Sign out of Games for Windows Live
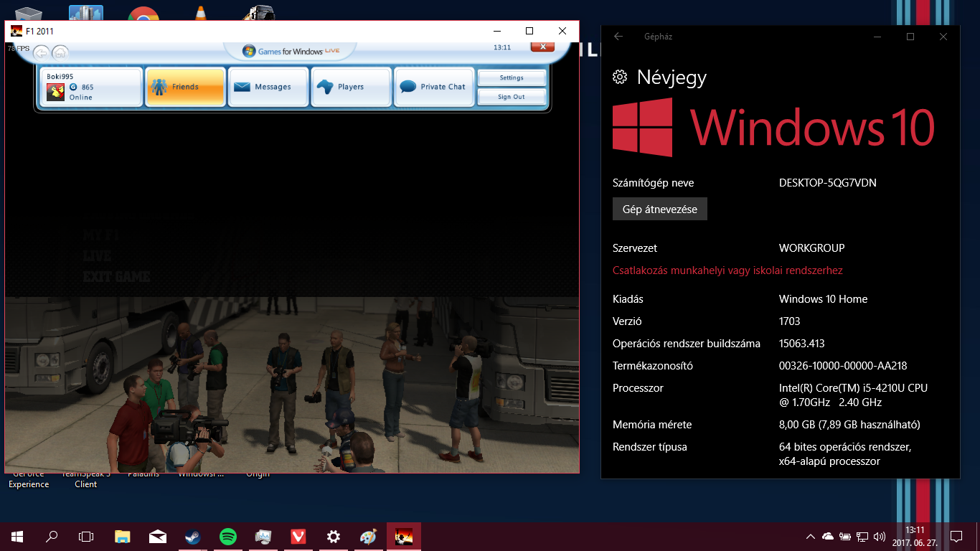Viewport: 980px width, 551px height. (512, 97)
